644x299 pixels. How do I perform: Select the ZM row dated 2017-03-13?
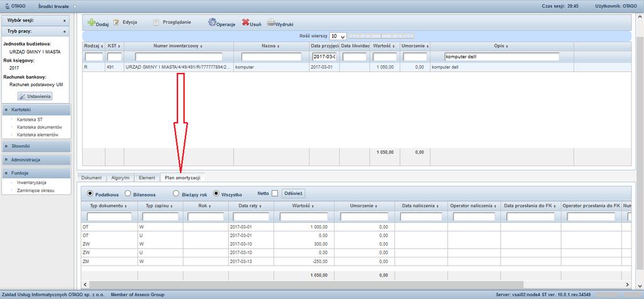click(357, 262)
